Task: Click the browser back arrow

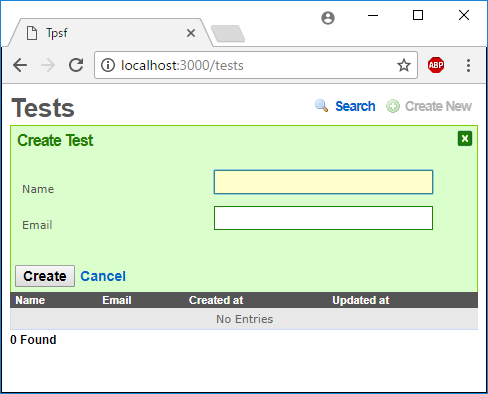Action: click(20, 65)
